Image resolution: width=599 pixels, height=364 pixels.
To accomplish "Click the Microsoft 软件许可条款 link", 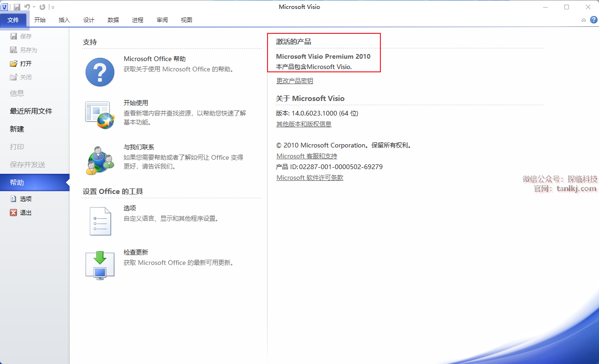I will (309, 178).
